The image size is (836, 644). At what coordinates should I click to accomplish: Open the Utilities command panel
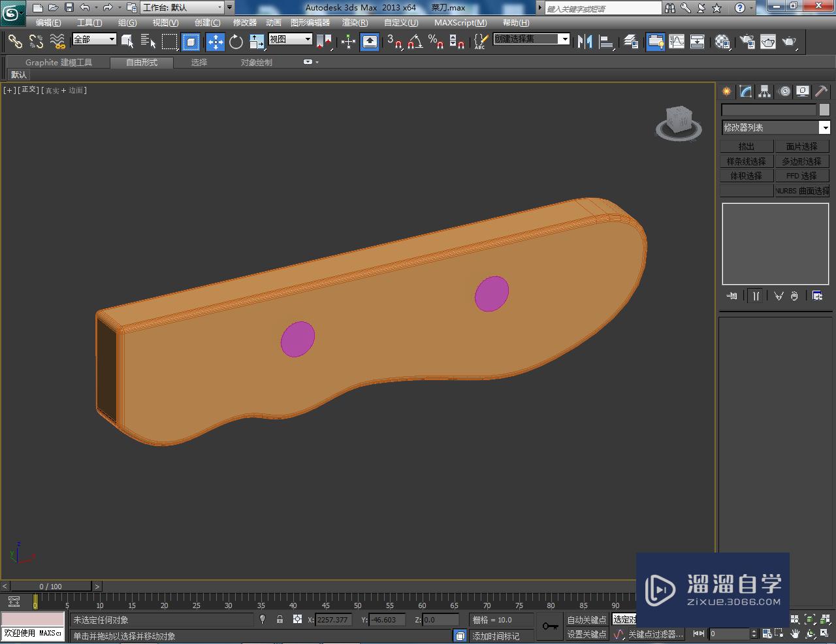point(821,91)
